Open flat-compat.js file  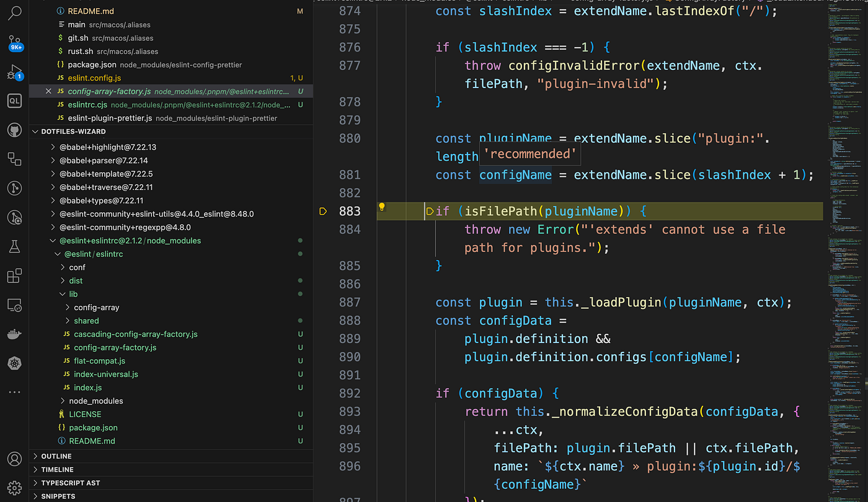pos(99,361)
